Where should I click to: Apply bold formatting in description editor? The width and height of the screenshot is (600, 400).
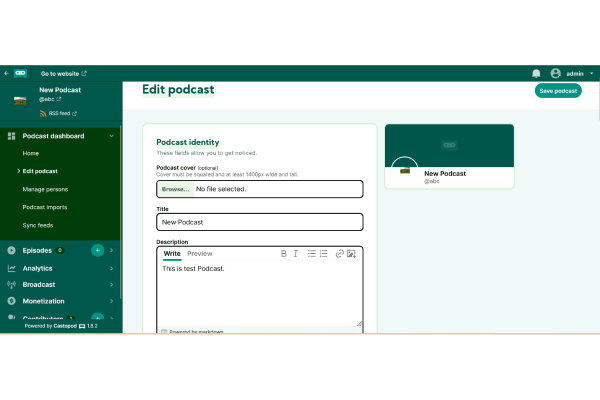tap(284, 254)
